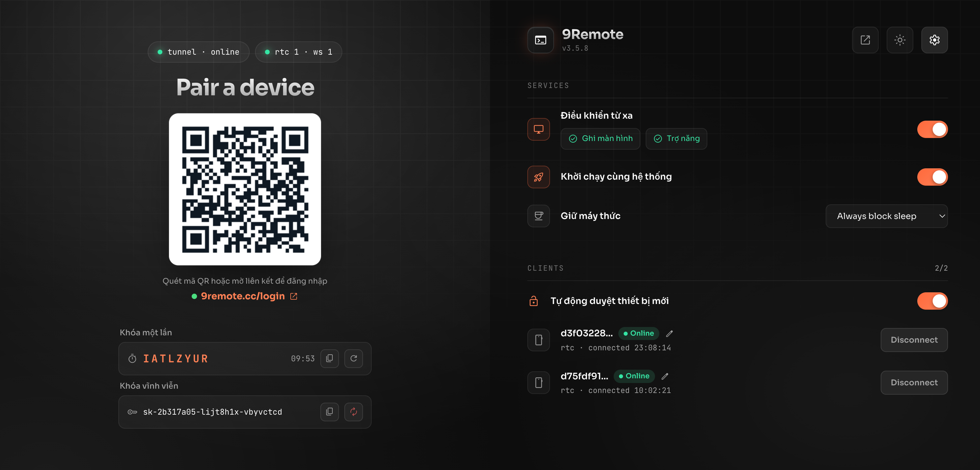980x470 pixels.
Task: Click the one-time code IATLZYUR text
Action: click(175, 358)
